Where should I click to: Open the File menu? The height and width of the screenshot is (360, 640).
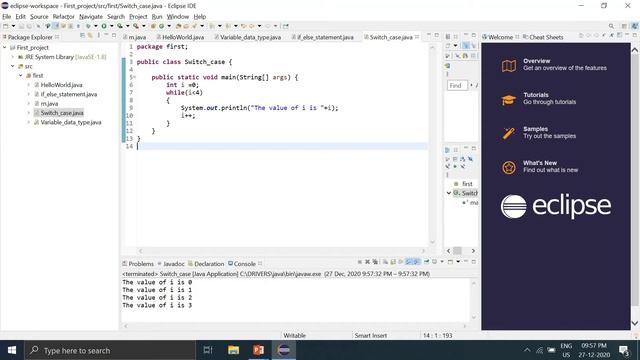point(7,17)
